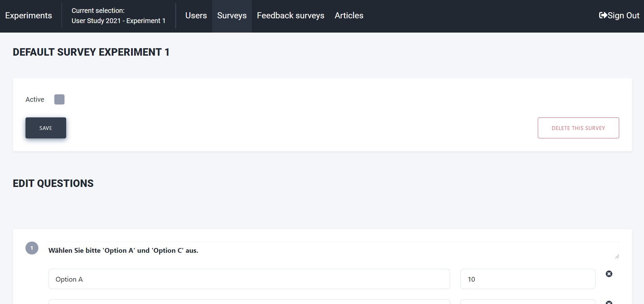This screenshot has height=304, width=644.
Task: Click Delete This Survey button
Action: (578, 128)
